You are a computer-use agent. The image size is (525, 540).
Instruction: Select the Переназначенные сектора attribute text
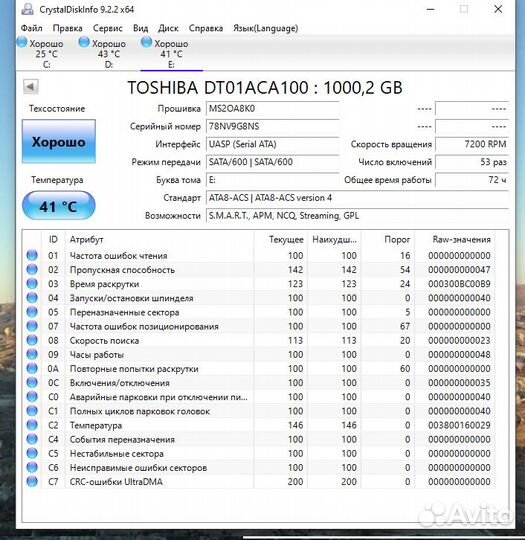124,312
